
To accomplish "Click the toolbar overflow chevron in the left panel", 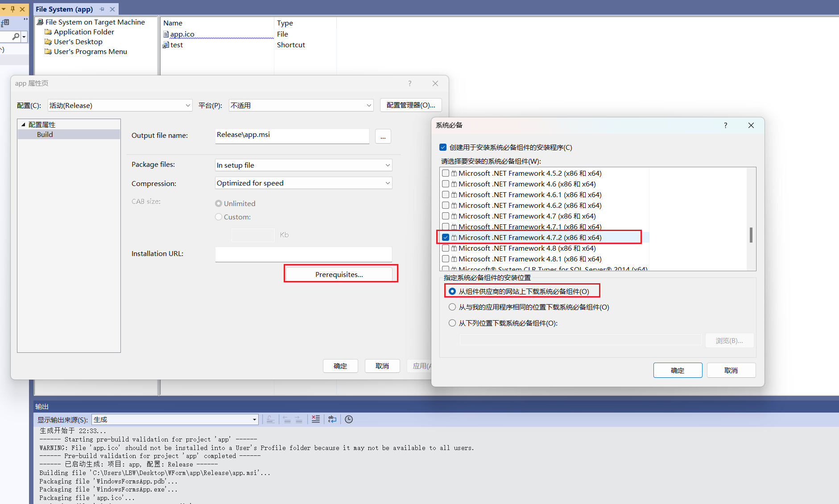I will pos(25,20).
